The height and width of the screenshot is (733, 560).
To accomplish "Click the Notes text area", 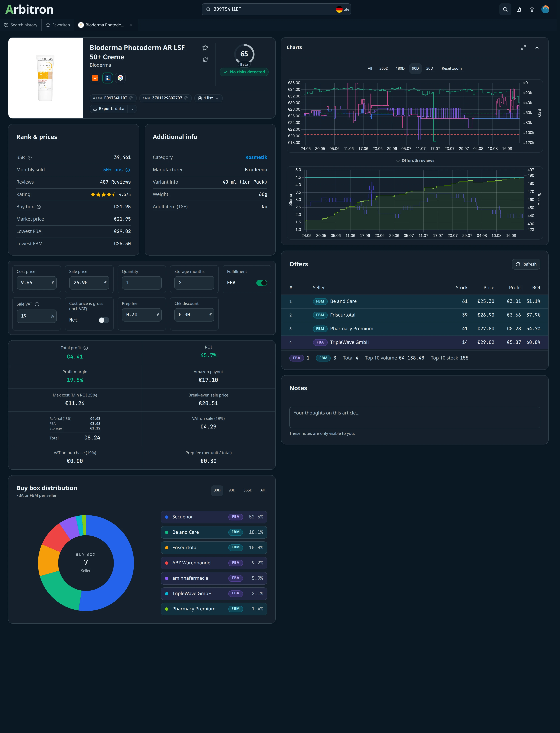I will point(415,417).
